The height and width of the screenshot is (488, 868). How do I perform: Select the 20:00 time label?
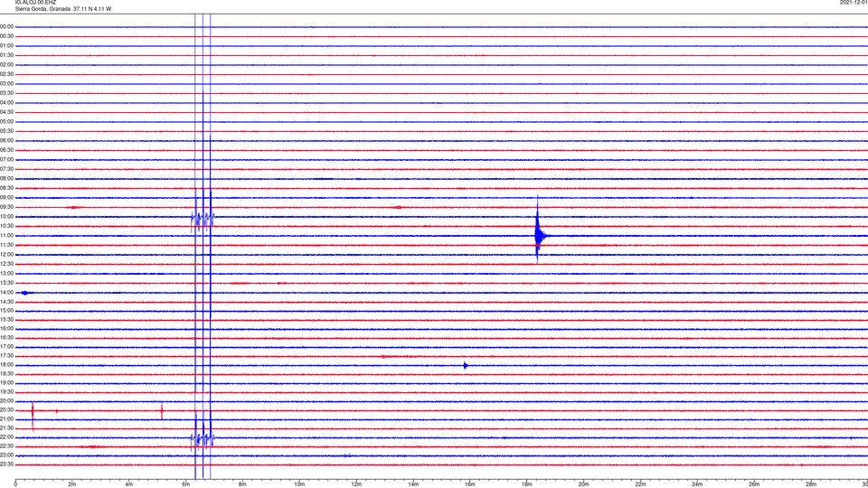(6, 401)
